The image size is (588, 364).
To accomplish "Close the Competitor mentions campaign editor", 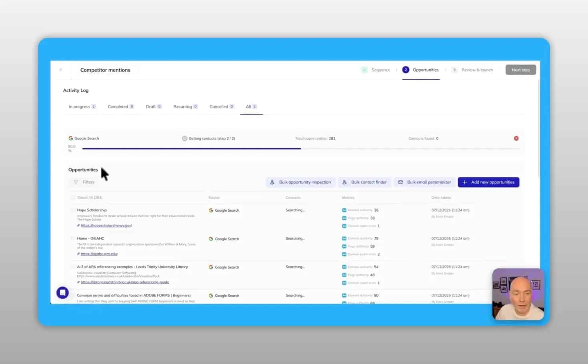I will (x=61, y=70).
